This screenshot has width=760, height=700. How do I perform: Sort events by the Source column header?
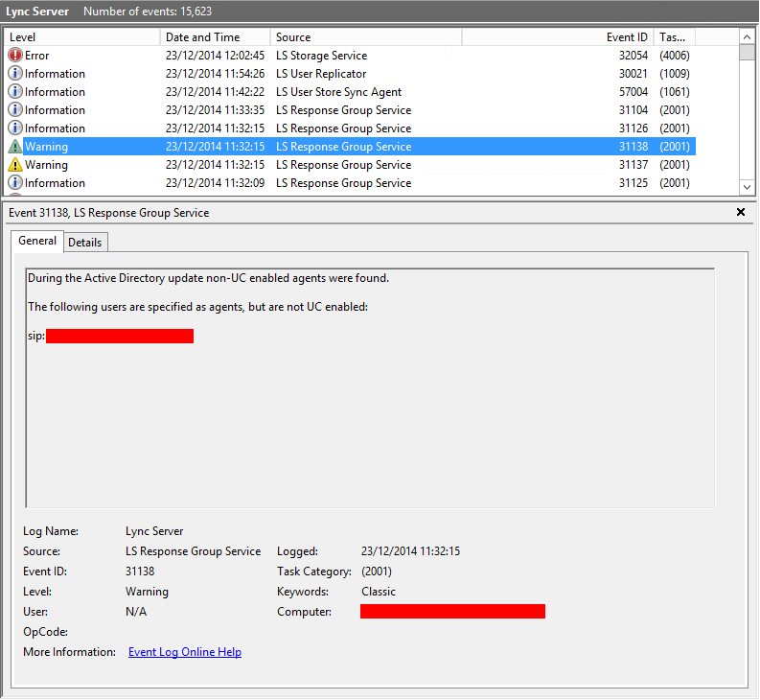pos(366,37)
